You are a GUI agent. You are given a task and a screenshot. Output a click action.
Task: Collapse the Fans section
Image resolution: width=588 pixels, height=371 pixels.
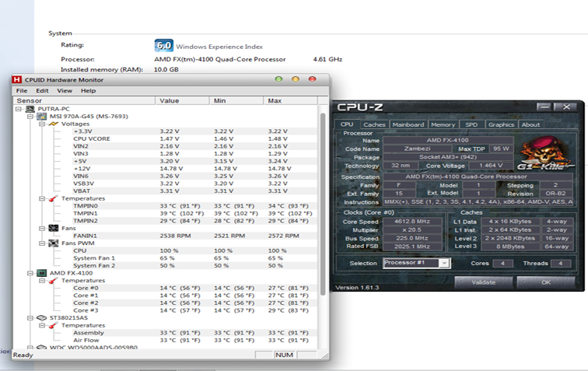pos(42,228)
